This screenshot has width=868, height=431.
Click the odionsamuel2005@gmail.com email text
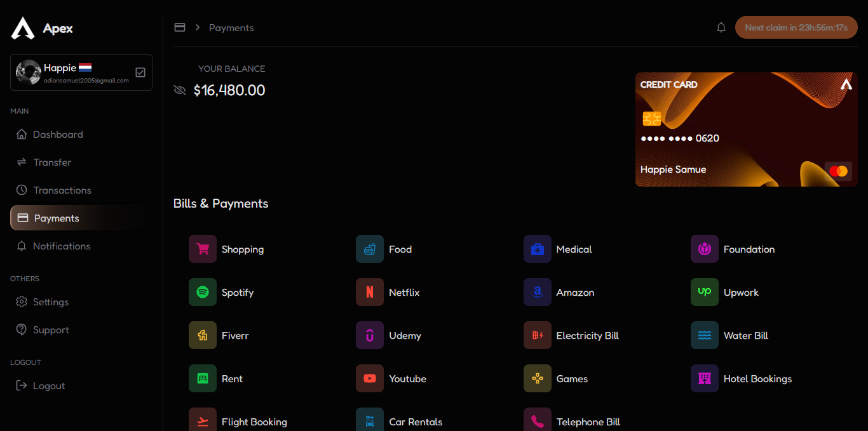pos(86,81)
